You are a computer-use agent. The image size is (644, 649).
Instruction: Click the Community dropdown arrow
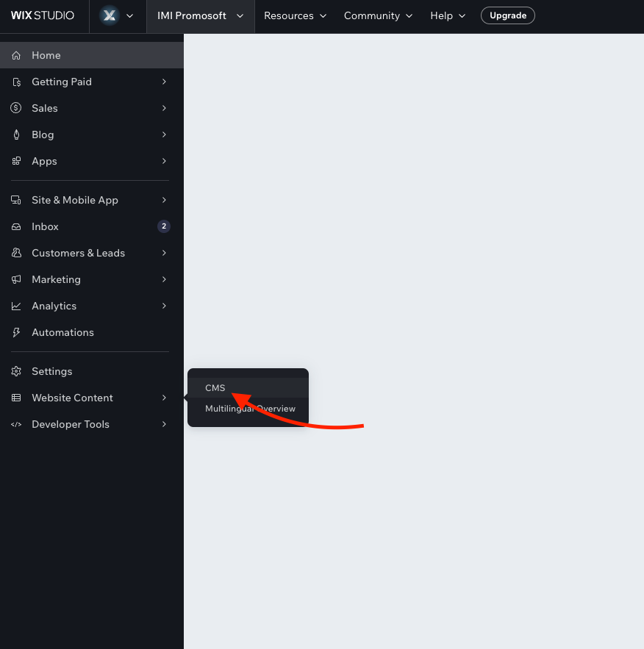pos(409,16)
